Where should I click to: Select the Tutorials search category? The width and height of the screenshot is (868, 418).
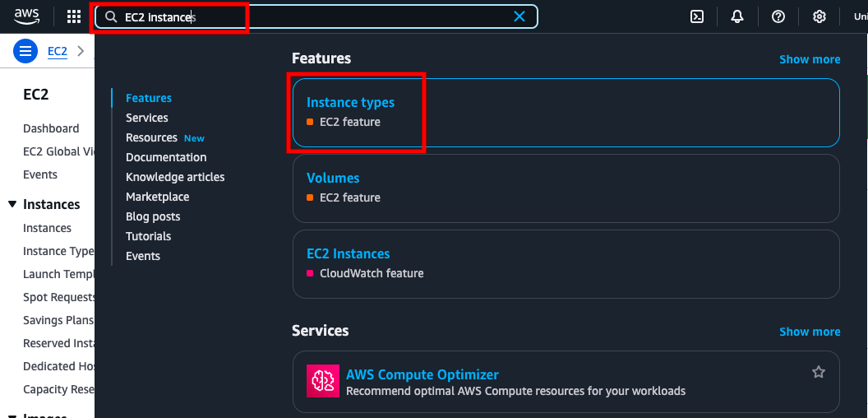[148, 236]
